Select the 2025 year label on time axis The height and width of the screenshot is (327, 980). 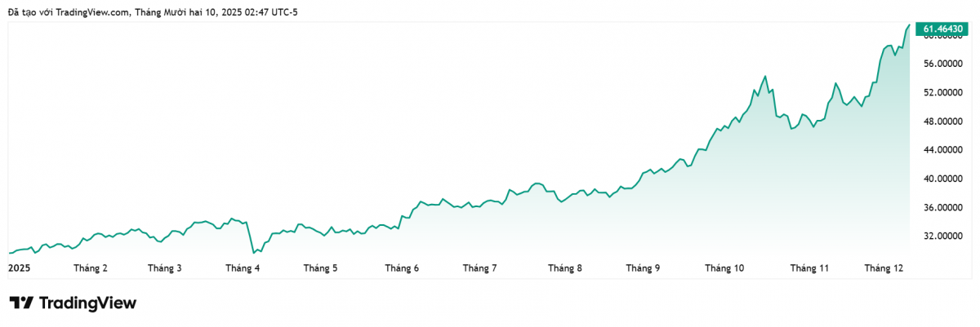[18, 267]
